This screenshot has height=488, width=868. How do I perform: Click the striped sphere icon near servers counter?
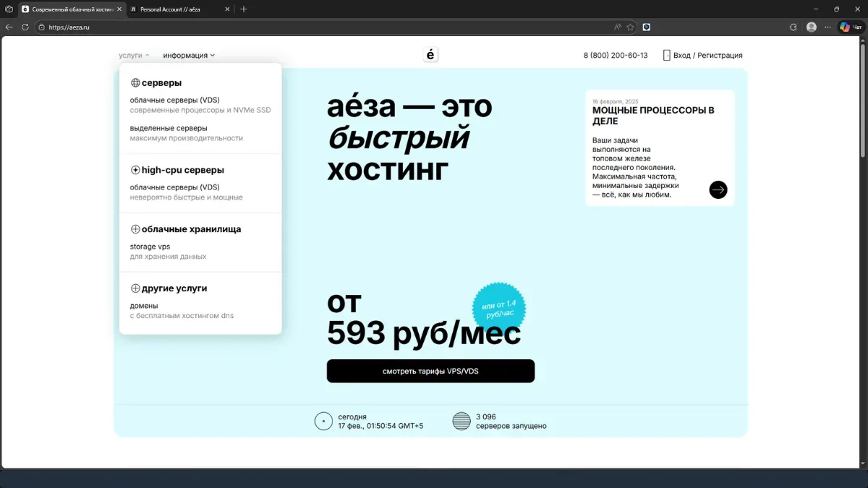click(461, 420)
